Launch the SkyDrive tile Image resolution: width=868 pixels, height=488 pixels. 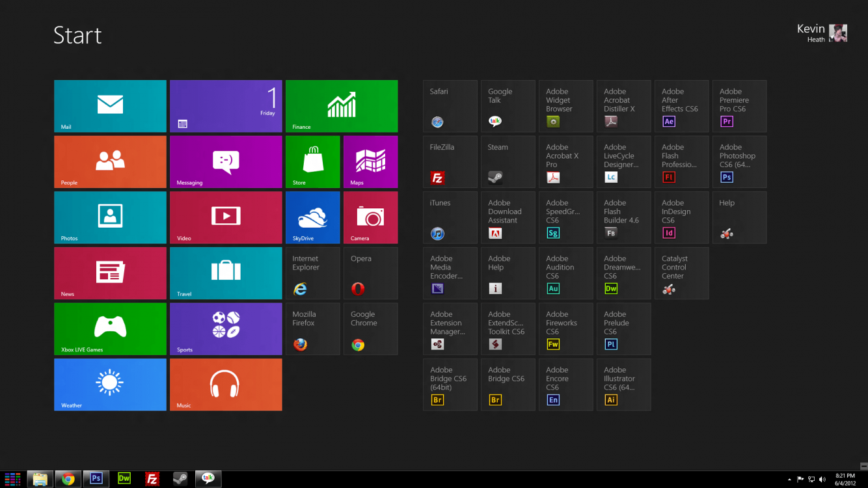click(313, 217)
